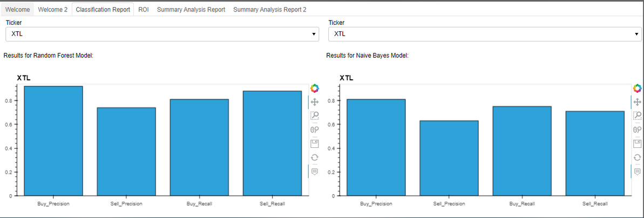
Task: Open Summary Analysis Report 2 tab
Action: tap(269, 9)
